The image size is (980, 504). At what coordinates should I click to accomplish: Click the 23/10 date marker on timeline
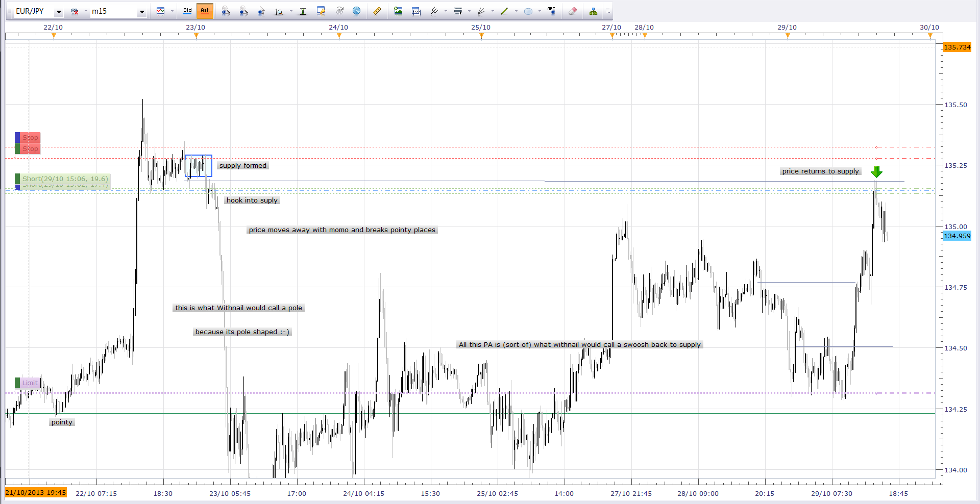click(195, 28)
